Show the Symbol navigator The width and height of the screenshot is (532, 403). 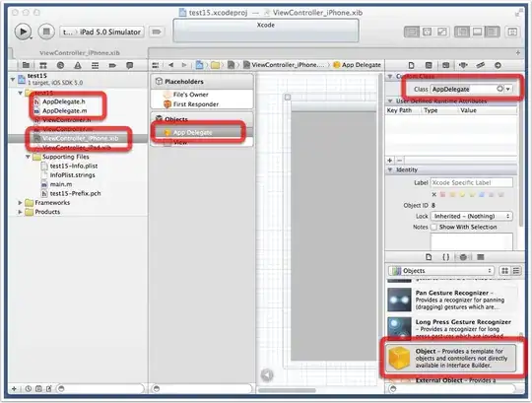click(x=43, y=65)
